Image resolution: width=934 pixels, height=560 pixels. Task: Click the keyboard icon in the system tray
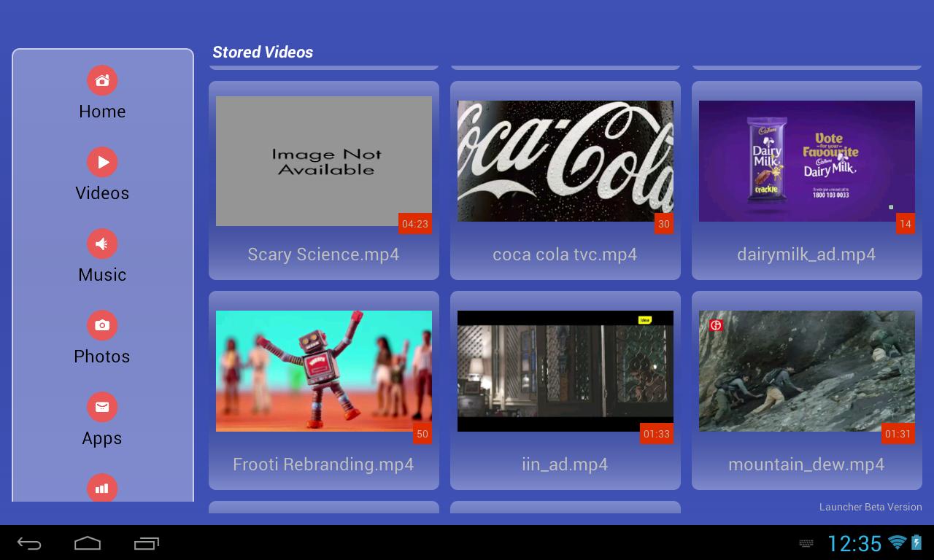pos(806,543)
